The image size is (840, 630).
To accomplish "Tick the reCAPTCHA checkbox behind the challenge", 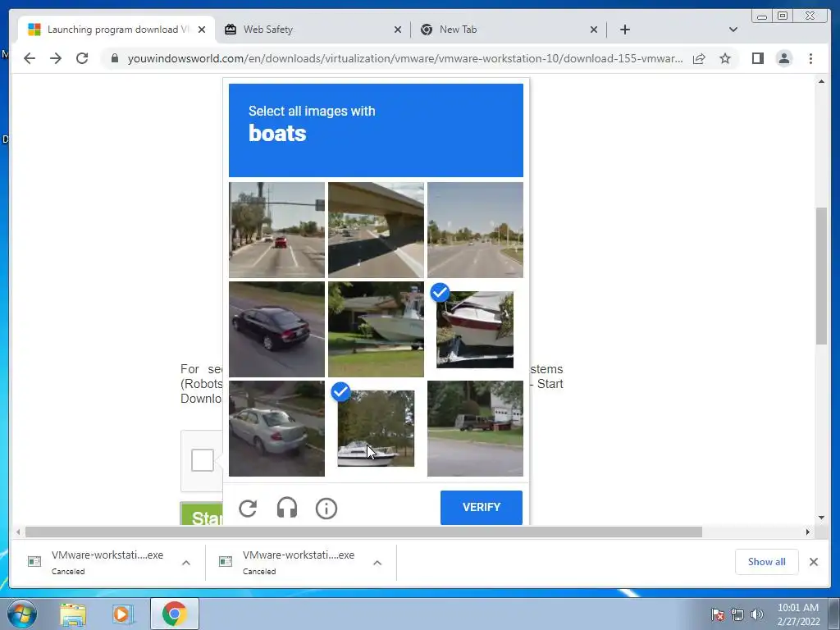I will click(x=203, y=460).
